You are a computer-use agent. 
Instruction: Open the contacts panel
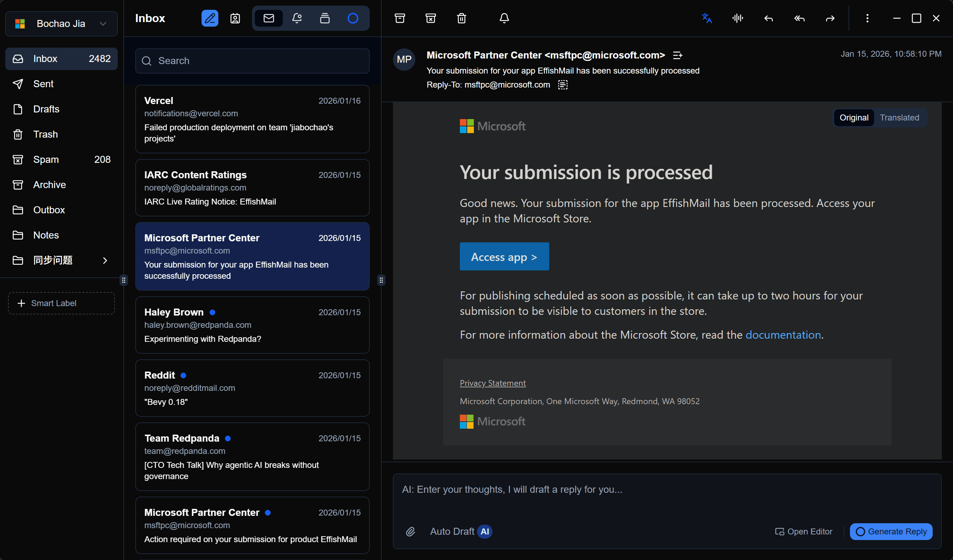(x=235, y=18)
